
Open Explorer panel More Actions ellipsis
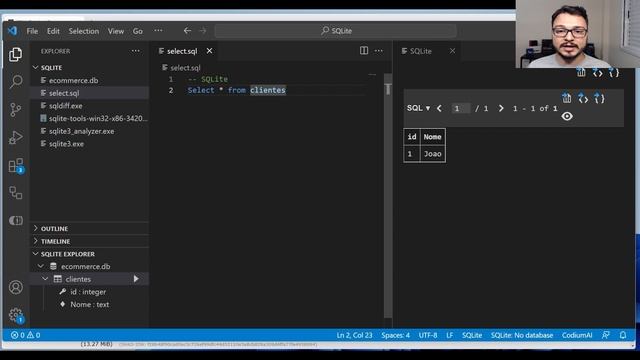[136, 51]
